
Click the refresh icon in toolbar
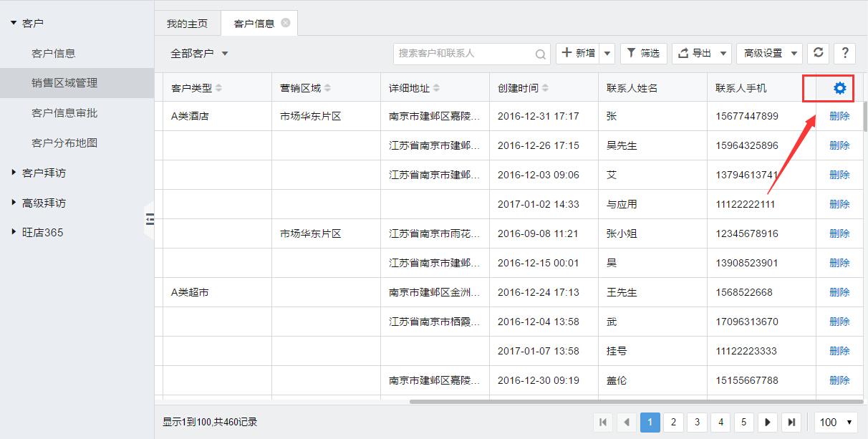click(818, 53)
